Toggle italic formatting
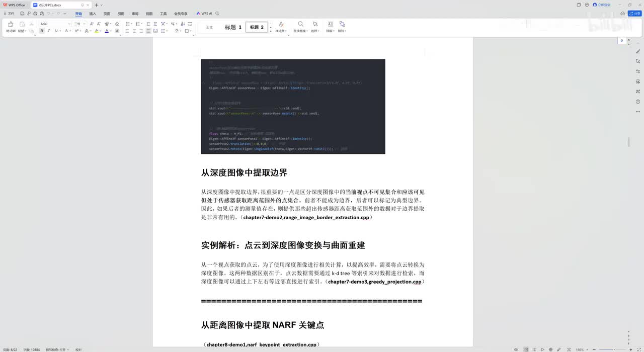Viewport: 644px width, 352px height. pyautogui.click(x=49, y=31)
